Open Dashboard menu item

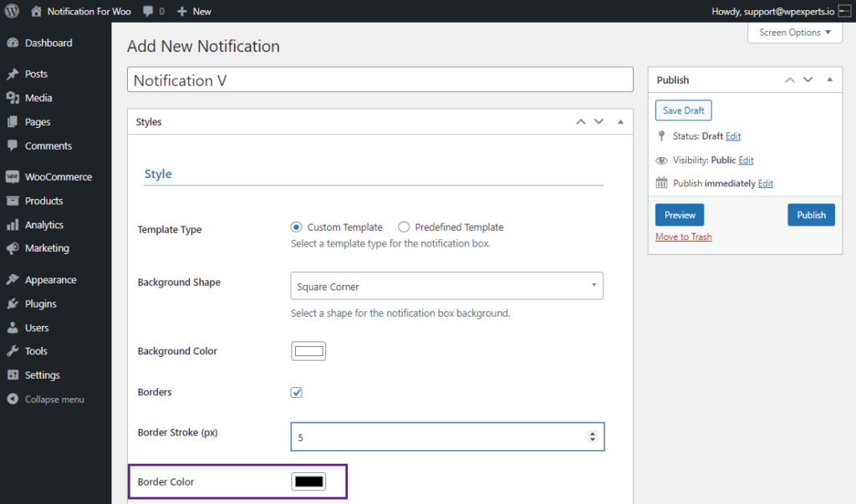(x=48, y=43)
